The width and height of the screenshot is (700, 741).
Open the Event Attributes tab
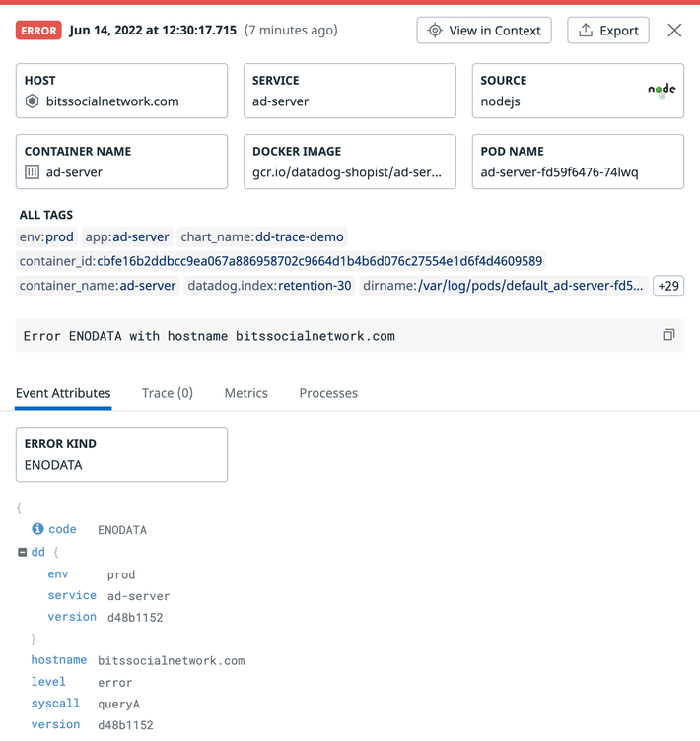pos(63,393)
